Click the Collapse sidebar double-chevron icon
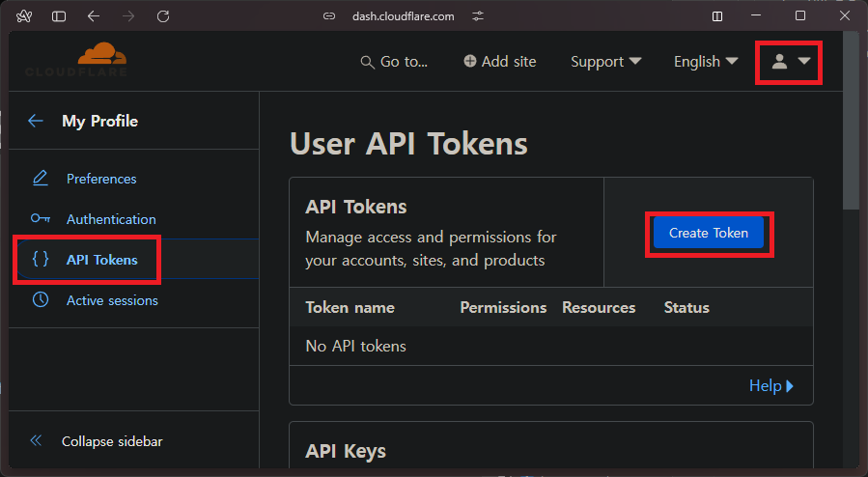The image size is (868, 477). (36, 440)
